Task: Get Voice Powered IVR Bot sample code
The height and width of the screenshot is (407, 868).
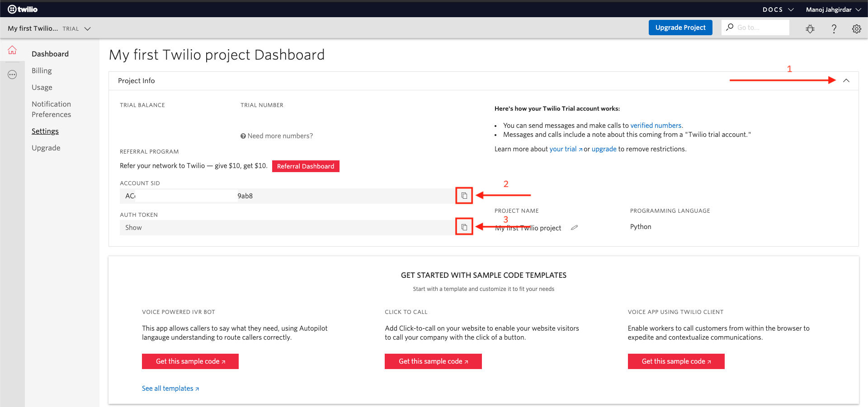Action: (x=190, y=361)
